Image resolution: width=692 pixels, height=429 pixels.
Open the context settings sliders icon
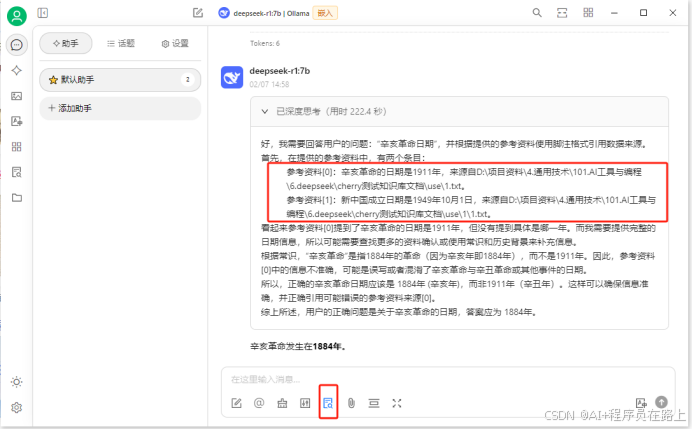(305, 403)
